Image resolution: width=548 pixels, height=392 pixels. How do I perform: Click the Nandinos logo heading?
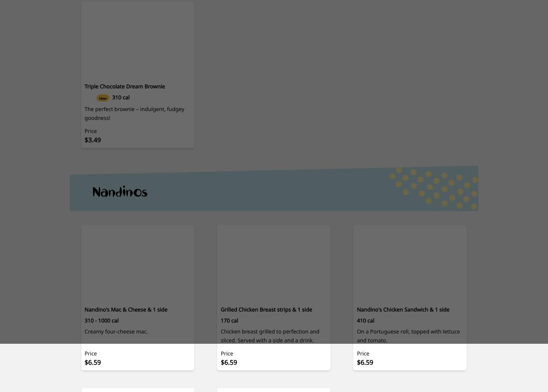(x=120, y=192)
